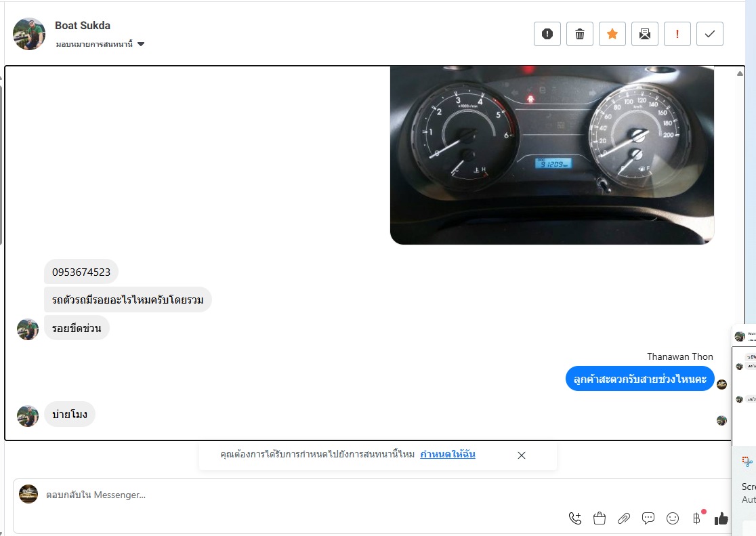Flag conversation with red exclamation icon
This screenshot has width=756, height=536.
click(x=677, y=34)
